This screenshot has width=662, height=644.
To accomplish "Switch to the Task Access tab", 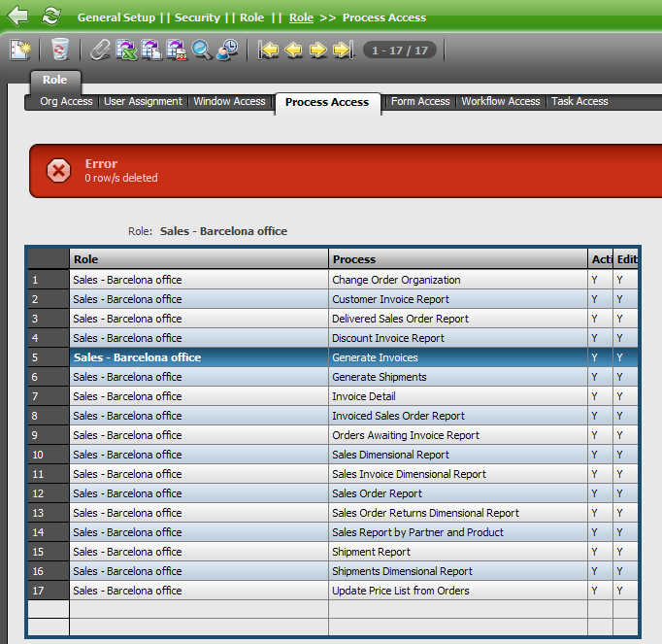I will click(579, 101).
